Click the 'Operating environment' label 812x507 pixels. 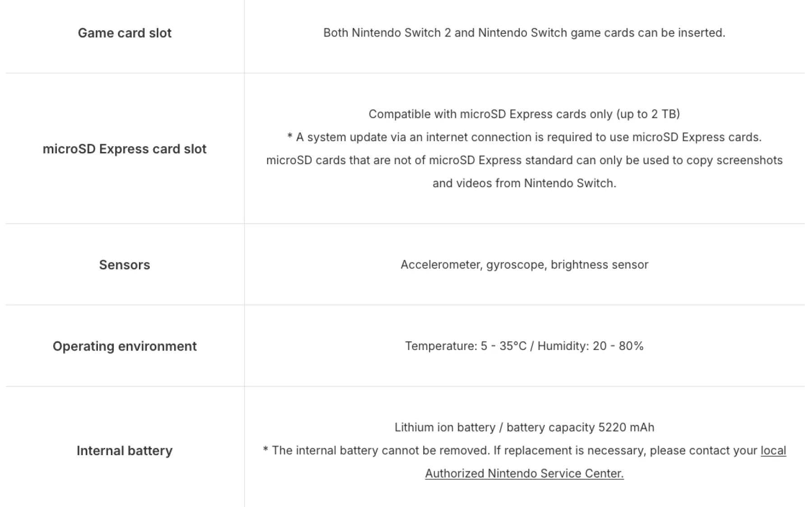pyautogui.click(x=125, y=346)
